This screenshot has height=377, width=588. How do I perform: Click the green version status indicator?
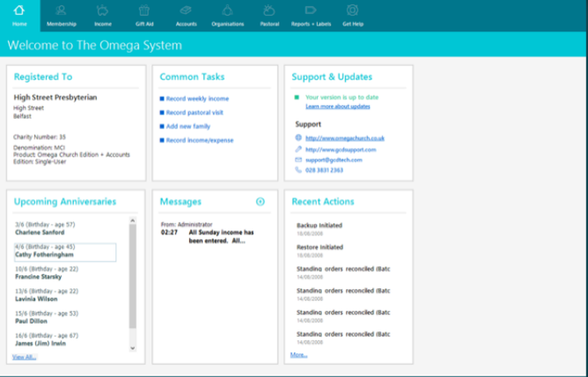point(296,97)
